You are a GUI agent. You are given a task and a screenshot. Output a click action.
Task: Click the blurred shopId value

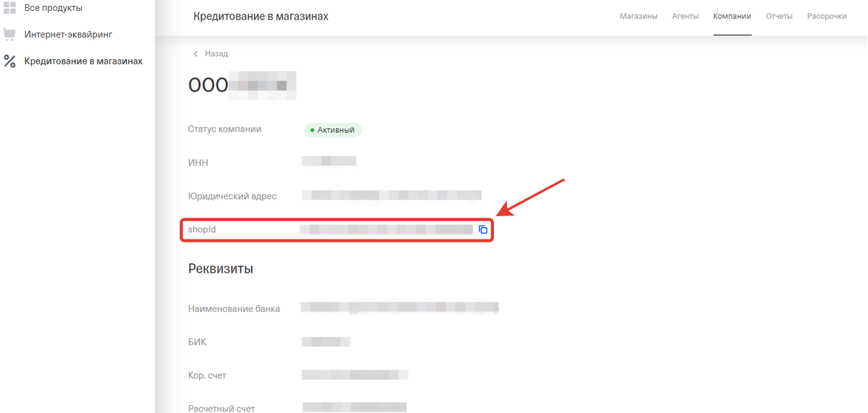[x=386, y=230]
